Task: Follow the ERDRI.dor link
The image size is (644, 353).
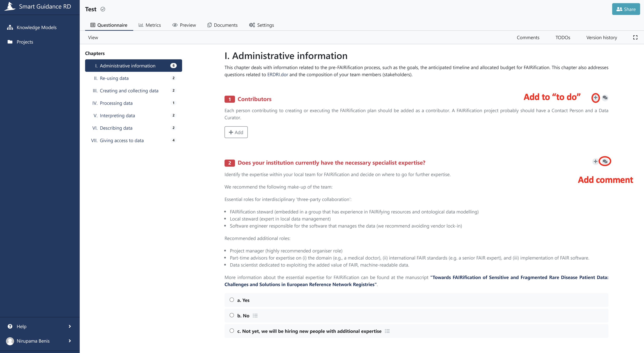Action: (278, 74)
